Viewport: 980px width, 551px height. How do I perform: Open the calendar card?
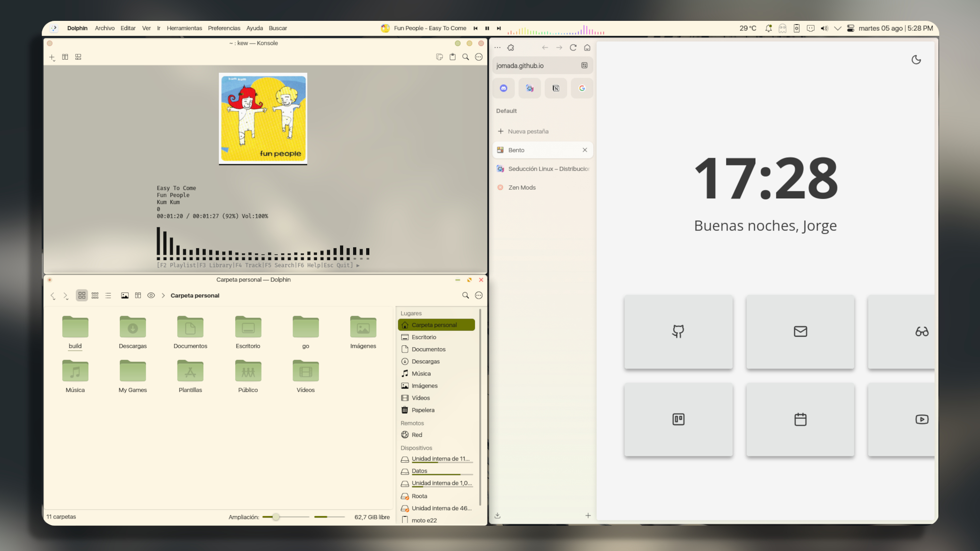tap(800, 420)
